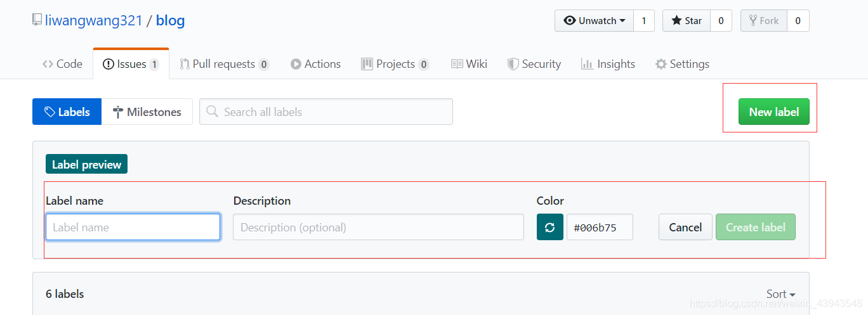The width and height of the screenshot is (868, 315).
Task: Switch to the Wiki tab
Action: tap(469, 64)
